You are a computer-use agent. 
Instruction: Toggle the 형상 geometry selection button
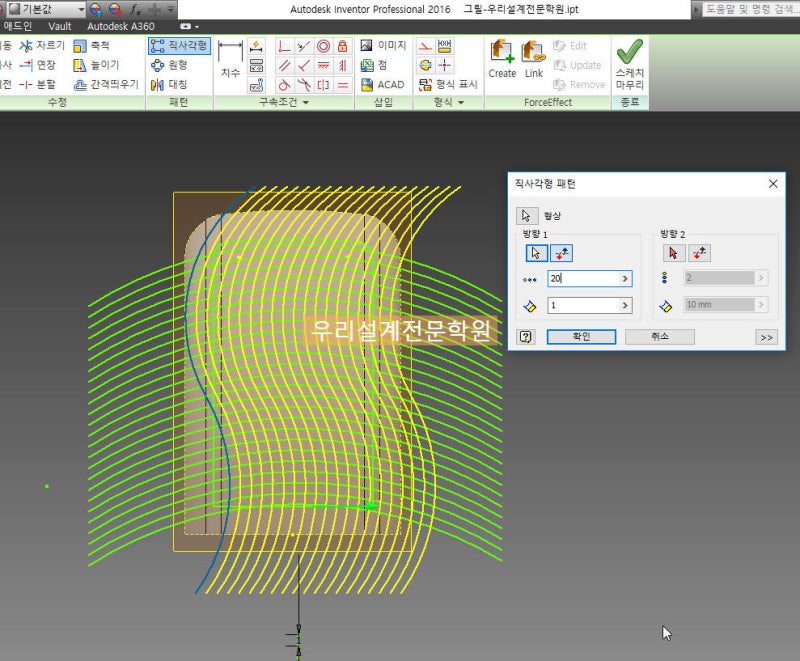point(526,215)
